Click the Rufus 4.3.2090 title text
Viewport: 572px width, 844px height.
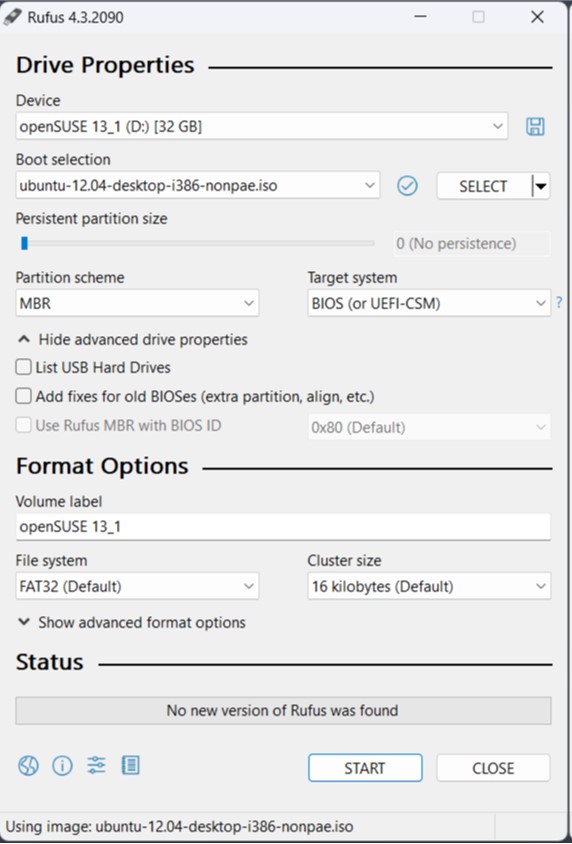[x=75, y=17]
